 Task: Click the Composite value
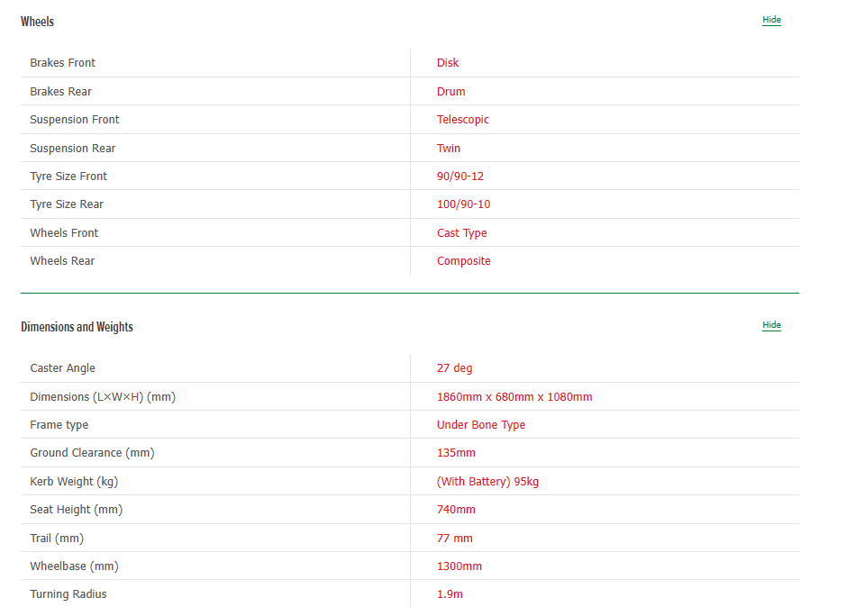(x=464, y=261)
